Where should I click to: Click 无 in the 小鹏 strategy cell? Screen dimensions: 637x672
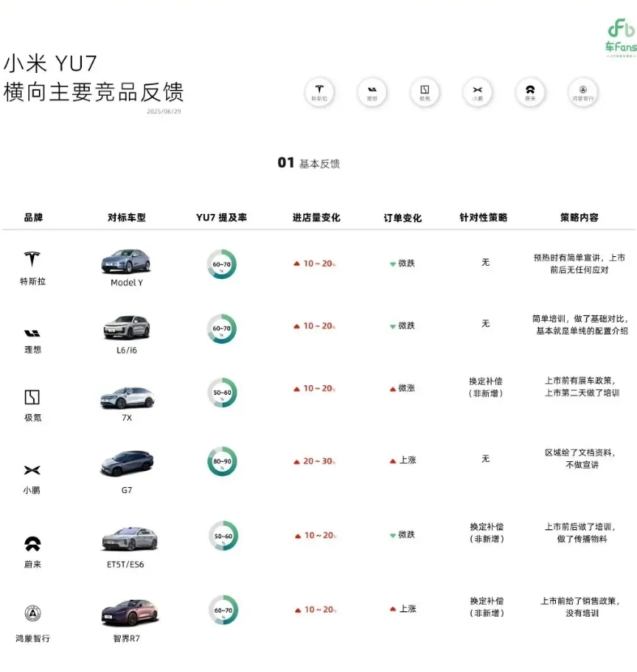point(485,458)
